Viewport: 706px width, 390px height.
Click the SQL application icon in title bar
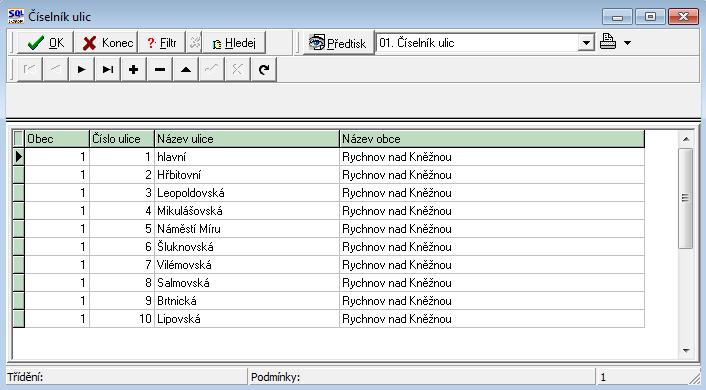coord(16,16)
